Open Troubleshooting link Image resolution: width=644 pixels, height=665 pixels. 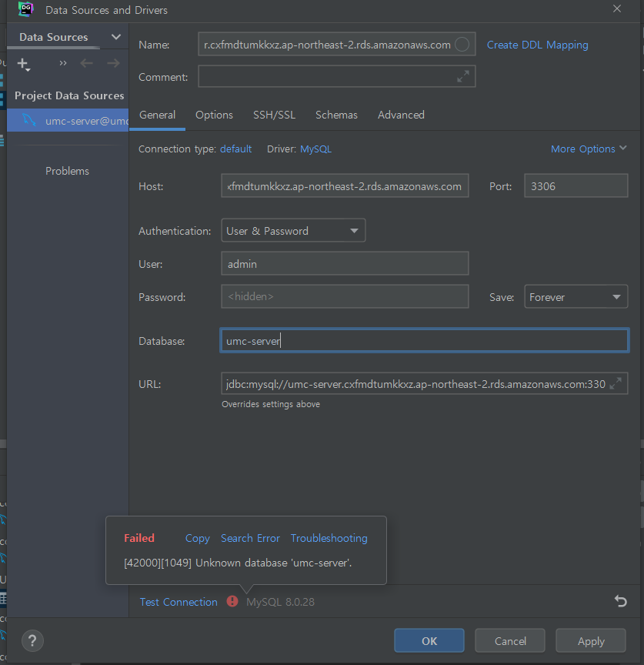click(x=329, y=538)
